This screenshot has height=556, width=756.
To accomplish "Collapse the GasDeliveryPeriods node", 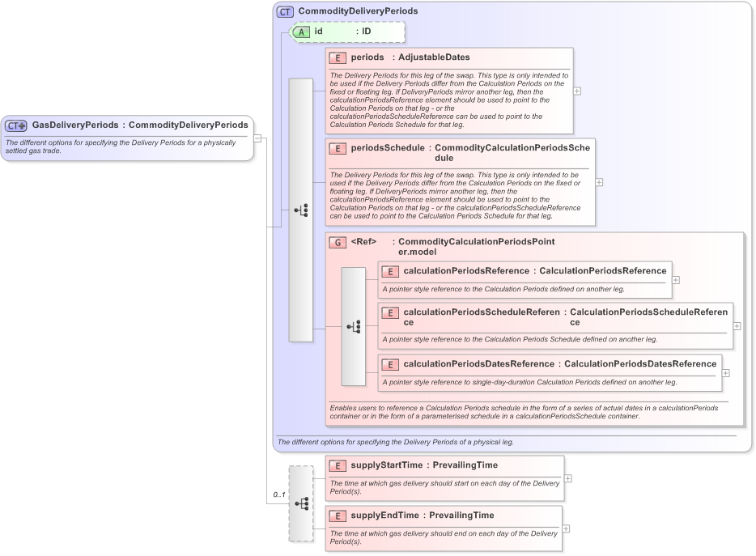I will click(257, 139).
